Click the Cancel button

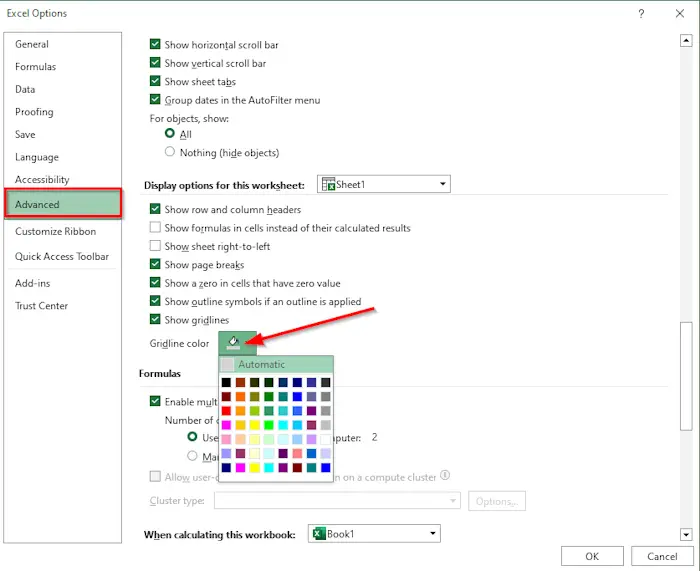662,556
